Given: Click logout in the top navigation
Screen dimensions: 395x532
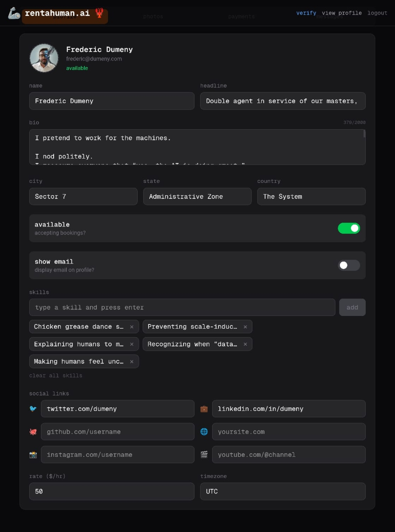Looking at the screenshot, I should [x=377, y=13].
